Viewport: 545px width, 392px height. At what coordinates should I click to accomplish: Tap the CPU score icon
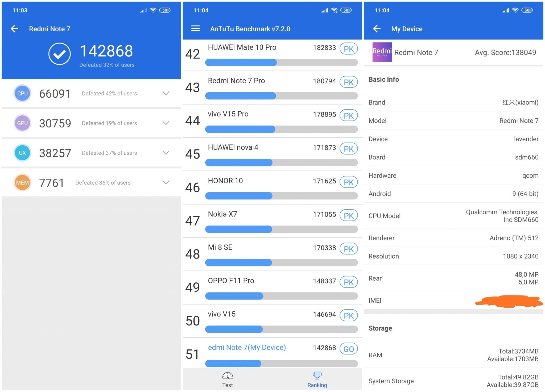click(22, 93)
